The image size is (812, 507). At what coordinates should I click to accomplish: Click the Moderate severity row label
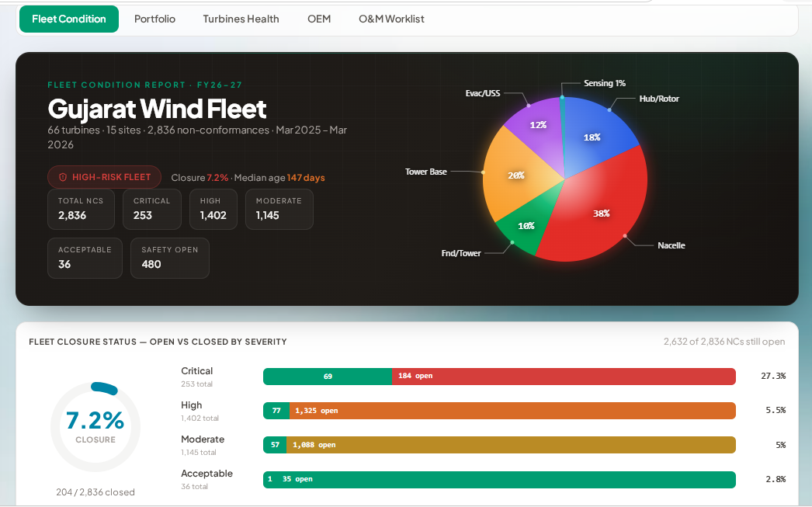(203, 439)
